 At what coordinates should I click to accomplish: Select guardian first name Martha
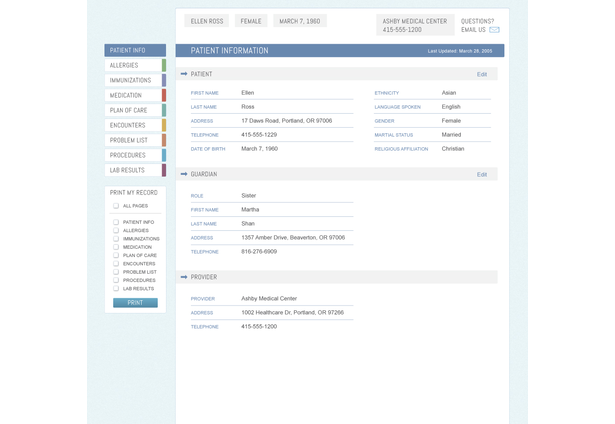pos(250,209)
